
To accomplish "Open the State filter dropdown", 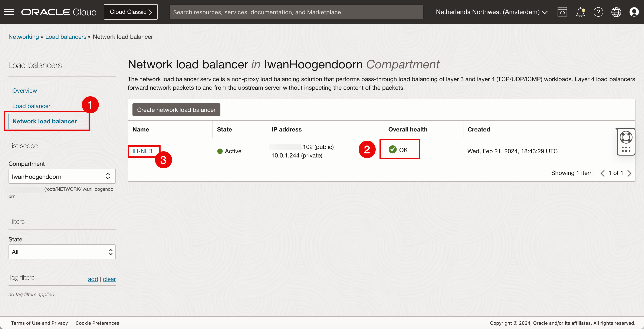I will pyautogui.click(x=62, y=252).
